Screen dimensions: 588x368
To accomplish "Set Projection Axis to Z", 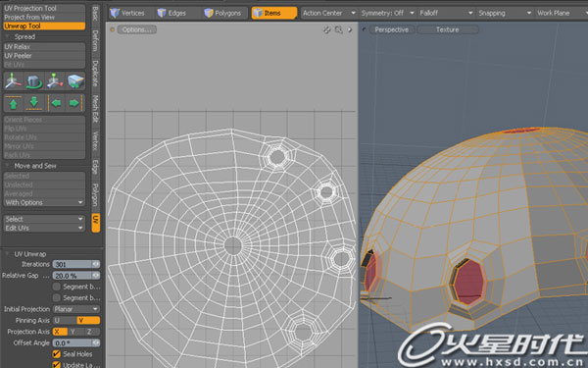I will coord(92,332).
